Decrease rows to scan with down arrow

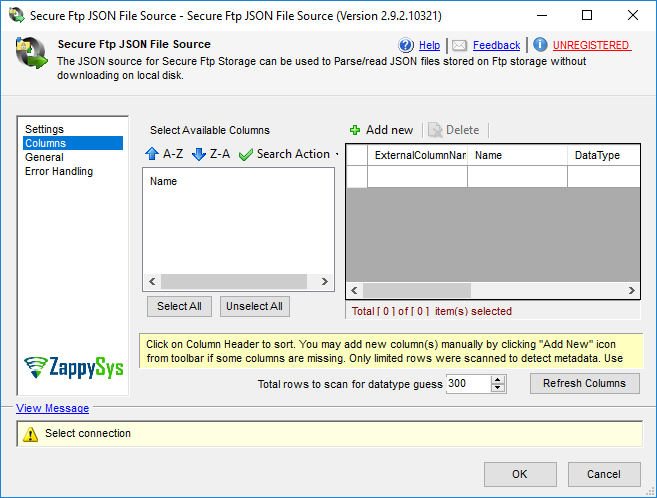[x=498, y=388]
